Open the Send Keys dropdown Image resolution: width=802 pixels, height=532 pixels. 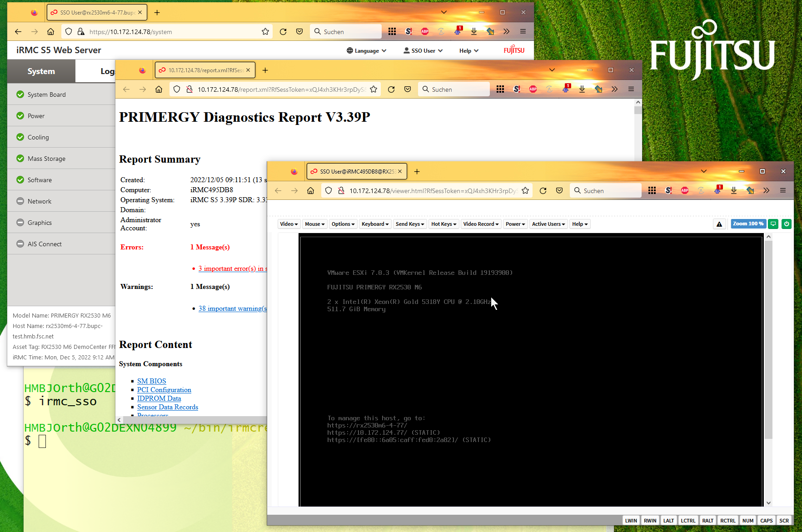(410, 224)
